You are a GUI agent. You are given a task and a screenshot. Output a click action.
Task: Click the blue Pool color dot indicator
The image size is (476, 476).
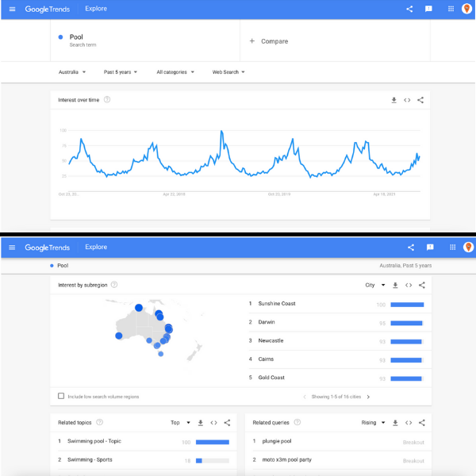click(x=60, y=37)
